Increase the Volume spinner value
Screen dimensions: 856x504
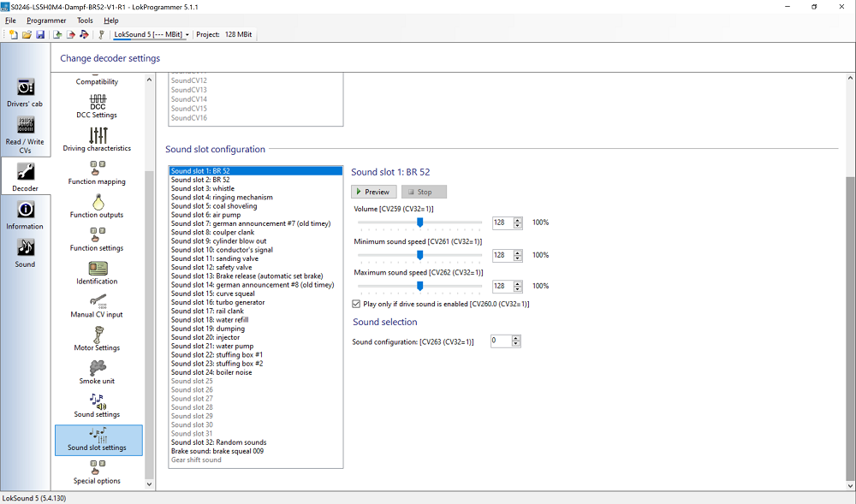pyautogui.click(x=516, y=220)
